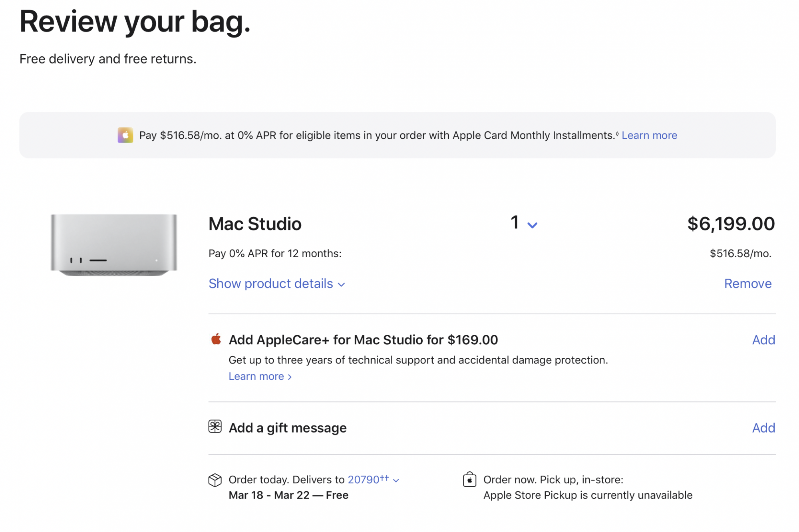Viewport: 799px width, 532px height.
Task: Click the red AppleCare+ apple logo icon
Action: pos(216,339)
